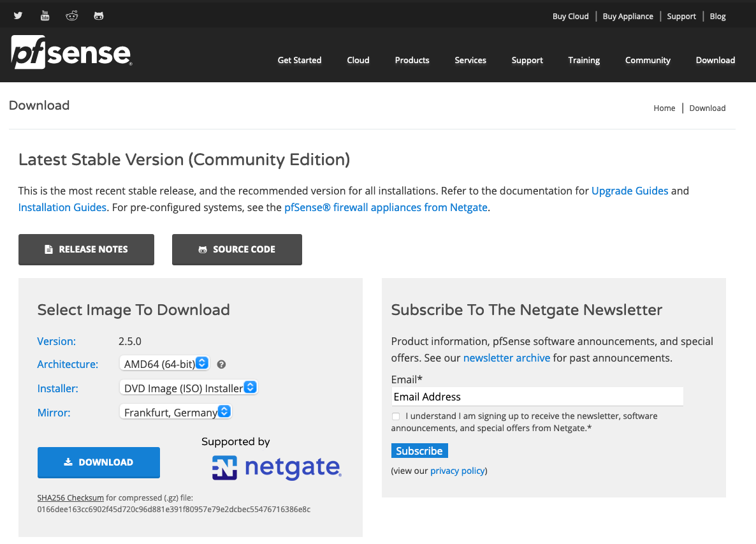Viewport: 756px width, 544px height.
Task: Open the newsletter archive link
Action: [507, 358]
